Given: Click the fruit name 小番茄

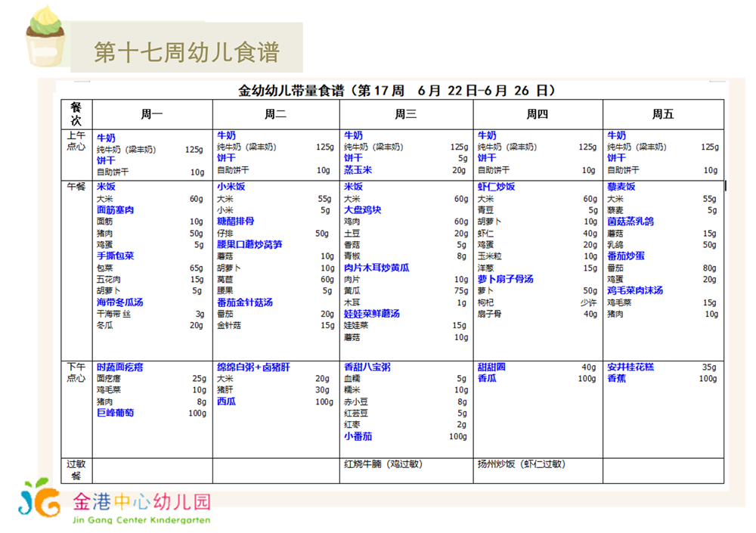Looking at the screenshot, I should [x=358, y=436].
